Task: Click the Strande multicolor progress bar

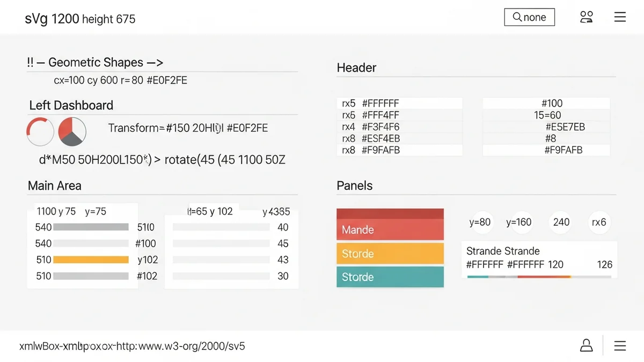Action: coord(539,277)
